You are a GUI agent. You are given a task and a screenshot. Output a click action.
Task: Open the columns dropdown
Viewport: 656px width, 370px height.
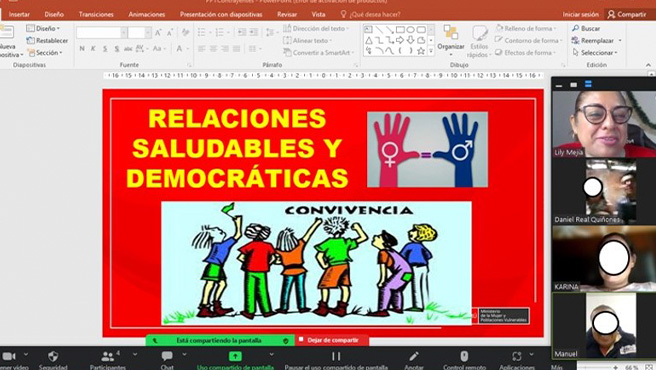pyautogui.click(x=254, y=49)
